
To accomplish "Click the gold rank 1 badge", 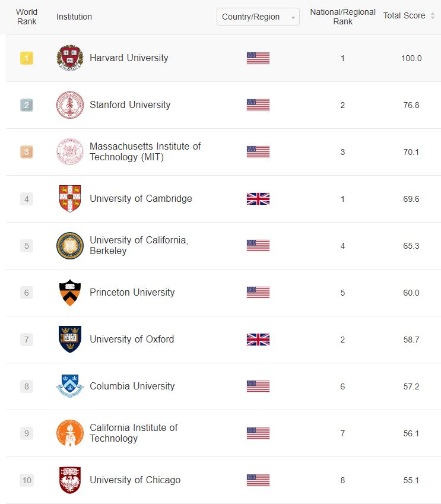I will [27, 58].
